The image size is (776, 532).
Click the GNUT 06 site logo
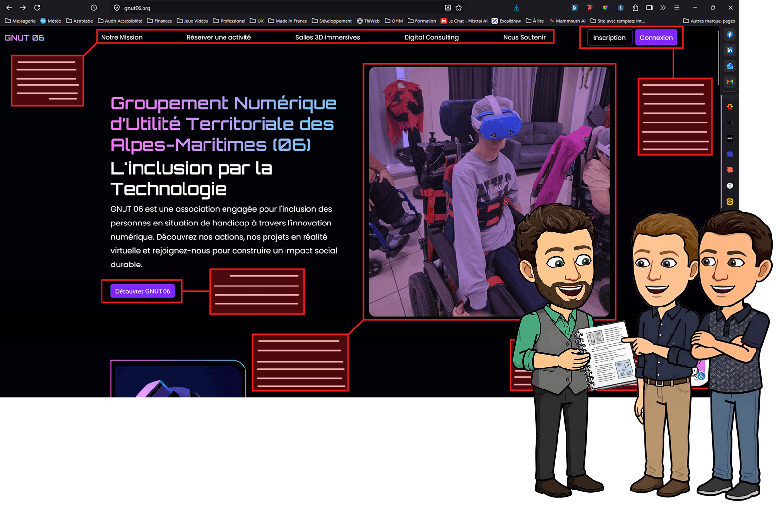pyautogui.click(x=24, y=38)
